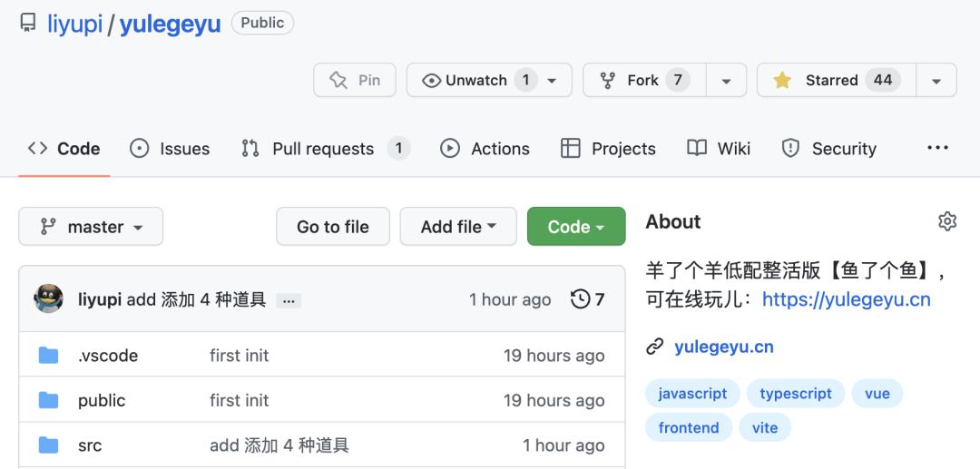Open the https://yulegeyu.cn description link
The width and height of the screenshot is (980, 469).
point(846,299)
